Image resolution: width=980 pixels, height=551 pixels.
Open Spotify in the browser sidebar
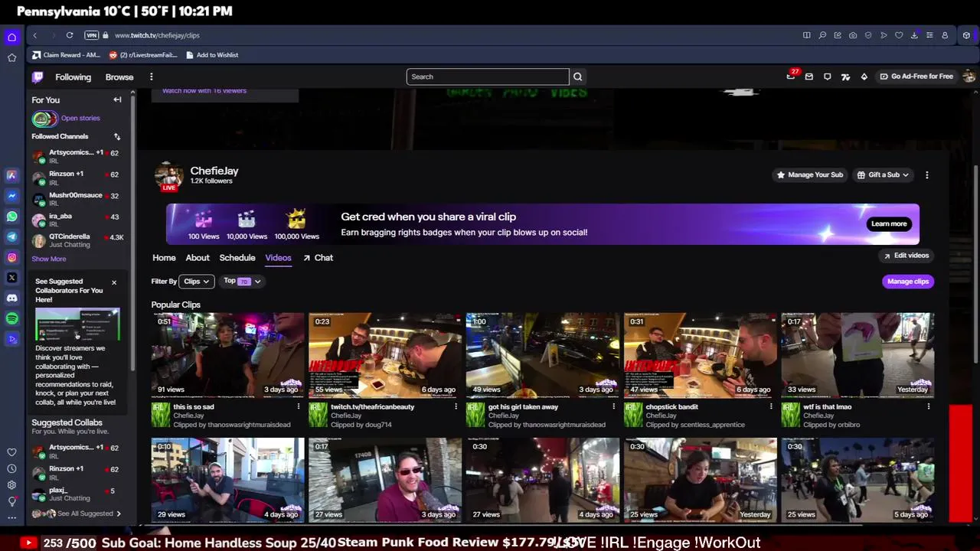click(12, 318)
